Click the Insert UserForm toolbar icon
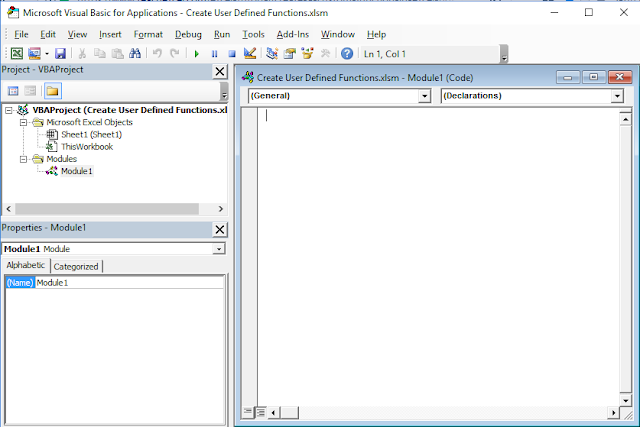Image resolution: width=640 pixels, height=427 pixels. 34,54
